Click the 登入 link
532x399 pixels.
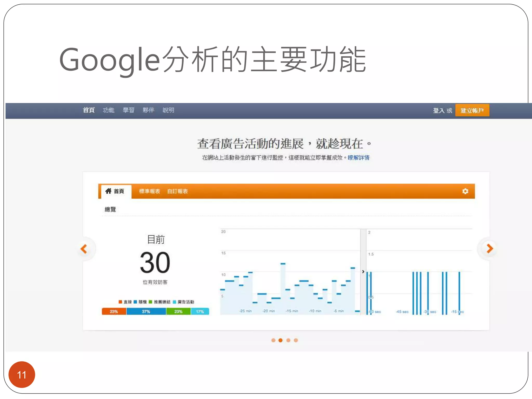point(438,111)
